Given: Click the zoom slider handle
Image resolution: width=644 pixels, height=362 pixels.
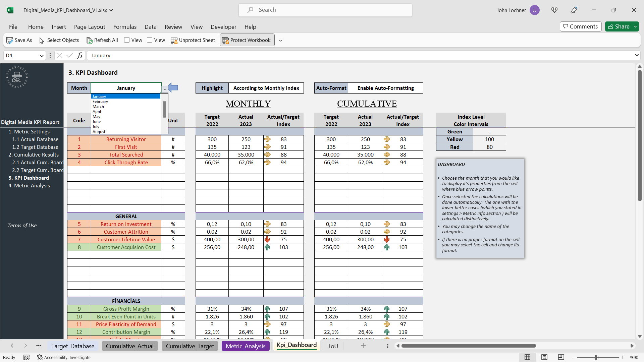Looking at the screenshot, I should [596, 357].
